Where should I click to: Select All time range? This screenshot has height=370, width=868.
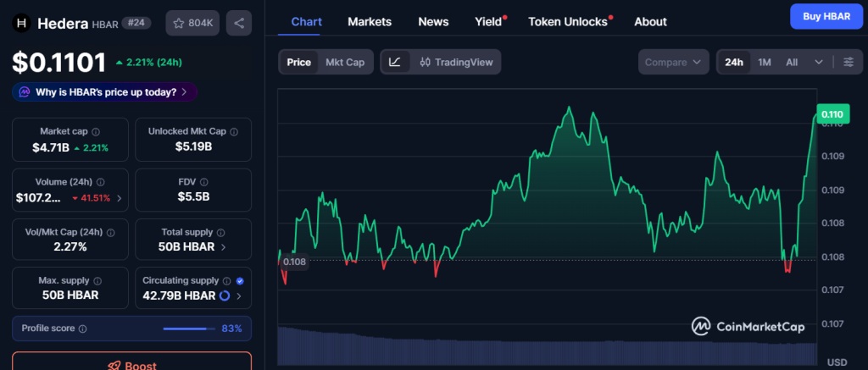792,62
